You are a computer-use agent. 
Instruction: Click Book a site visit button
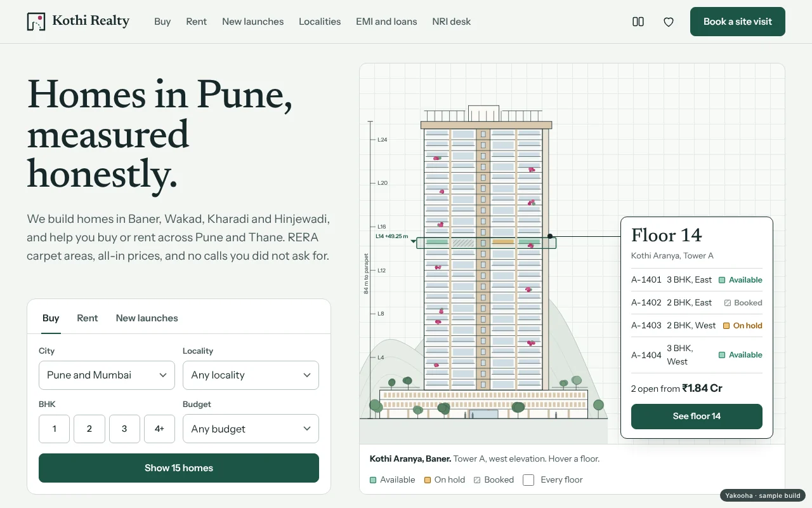pyautogui.click(x=738, y=22)
